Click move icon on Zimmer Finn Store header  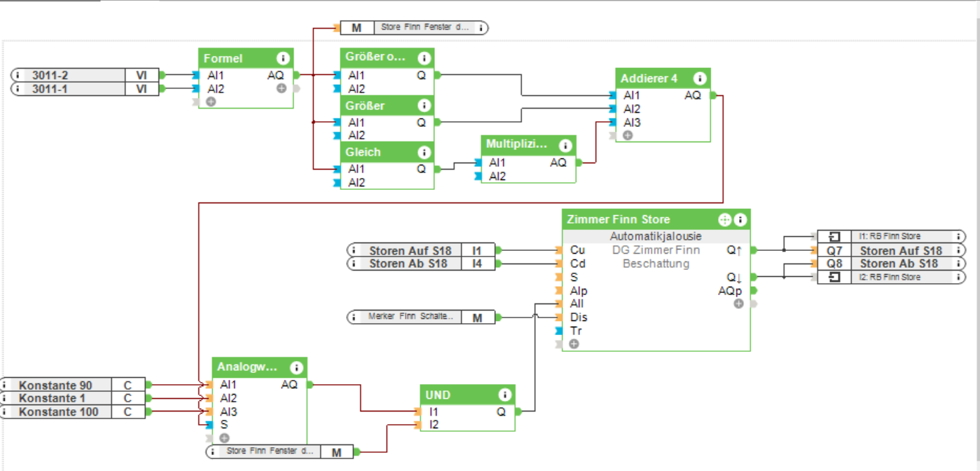click(725, 219)
